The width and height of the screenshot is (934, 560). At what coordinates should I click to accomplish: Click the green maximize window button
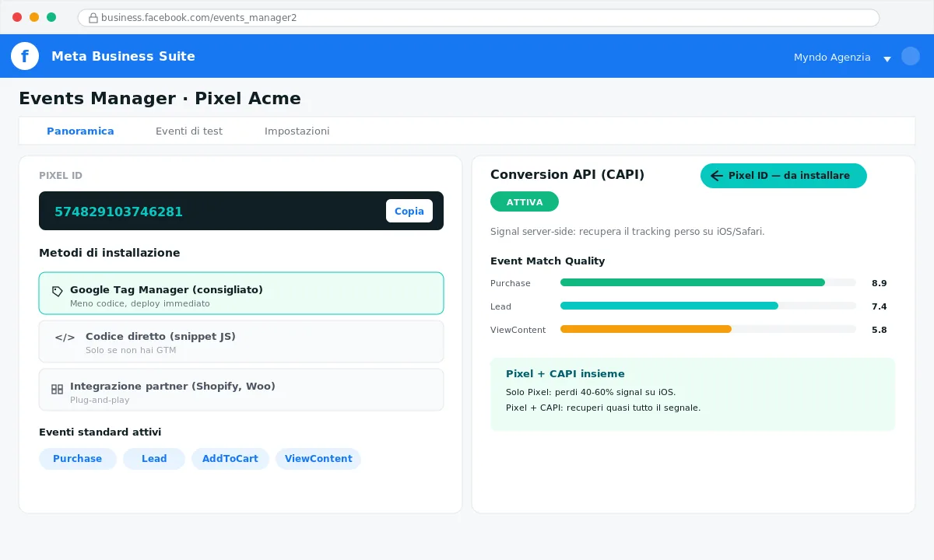[x=51, y=17]
